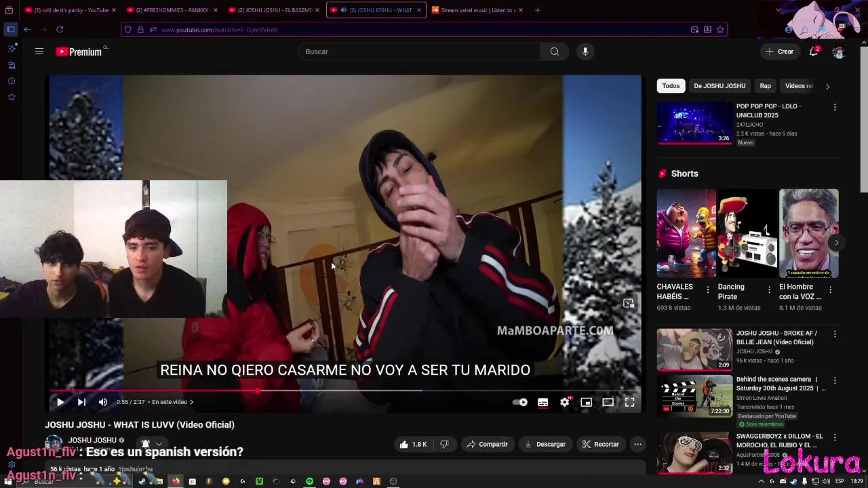This screenshot has height=488, width=868.
Task: Switch to miniplayer mode
Action: [587, 402]
